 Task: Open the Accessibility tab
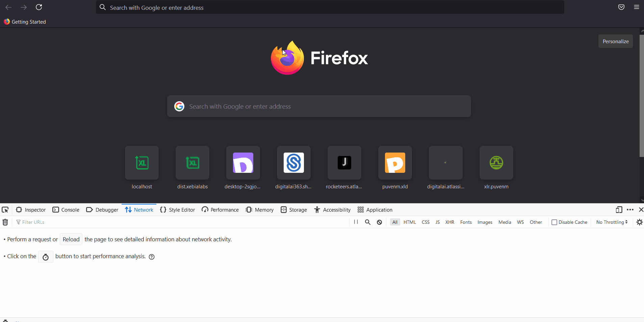[332, 210]
